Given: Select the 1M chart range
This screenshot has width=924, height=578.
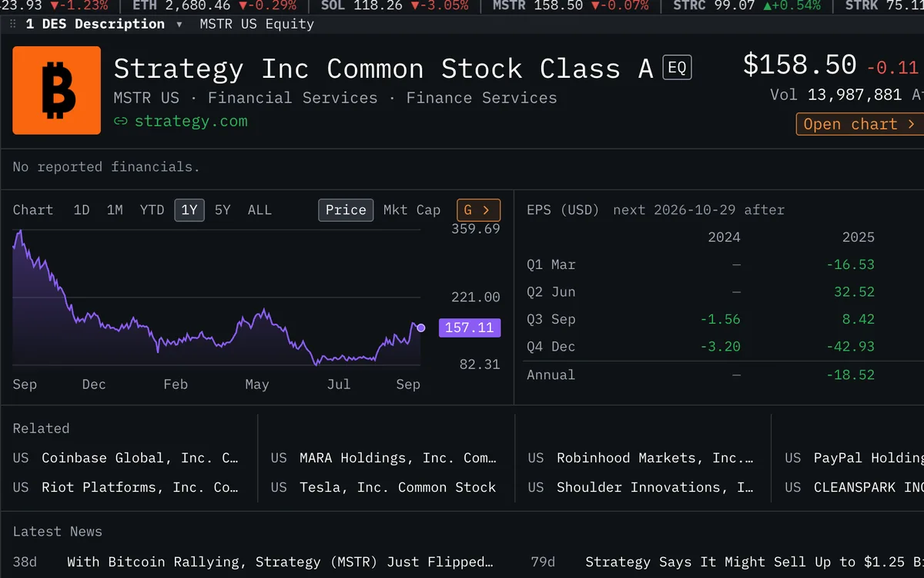Looking at the screenshot, I should (x=115, y=210).
